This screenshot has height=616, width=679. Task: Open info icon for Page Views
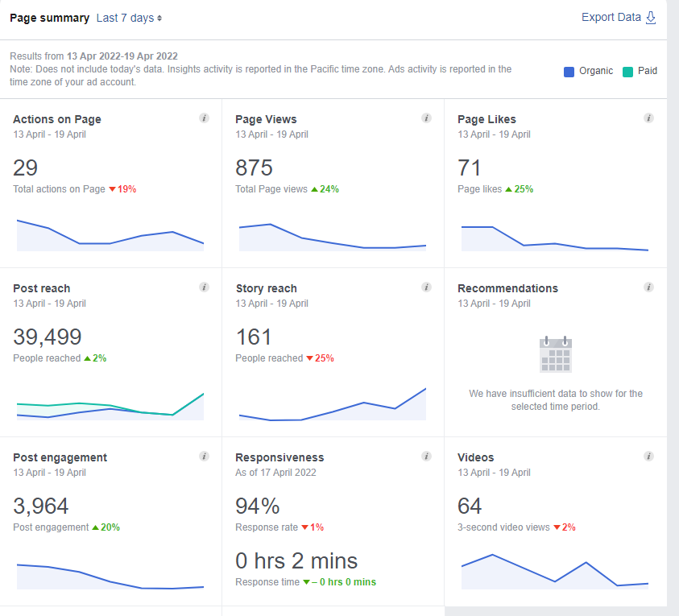426,118
